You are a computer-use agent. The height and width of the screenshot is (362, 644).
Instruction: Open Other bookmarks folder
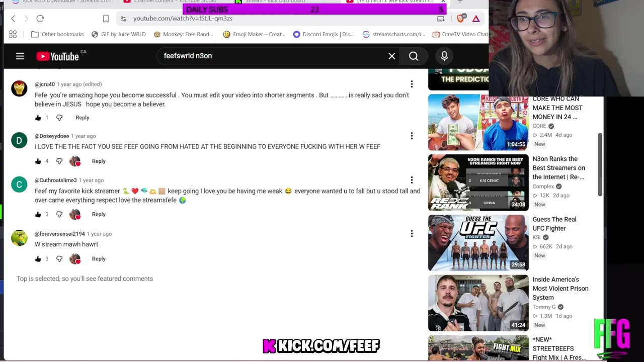coord(57,34)
